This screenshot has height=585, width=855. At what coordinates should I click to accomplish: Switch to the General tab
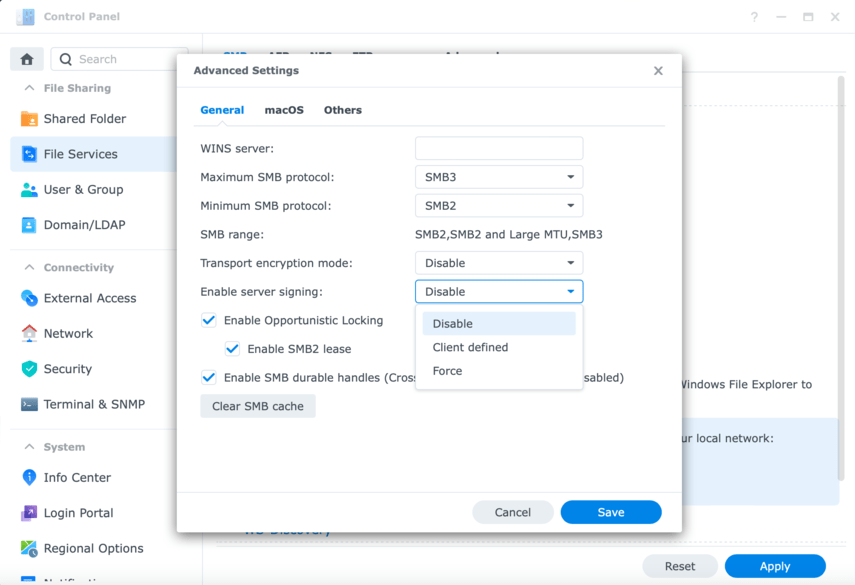[x=222, y=110]
